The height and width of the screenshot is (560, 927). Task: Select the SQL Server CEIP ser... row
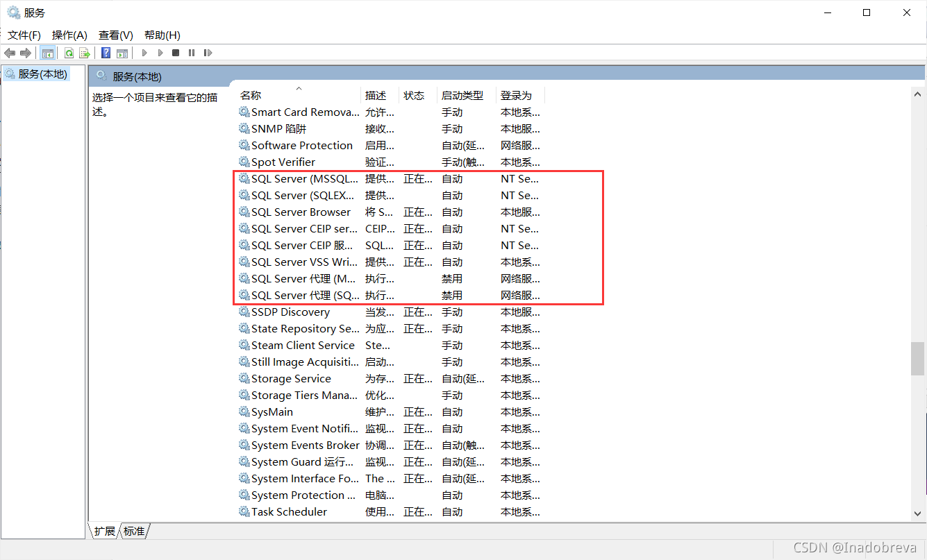point(390,228)
